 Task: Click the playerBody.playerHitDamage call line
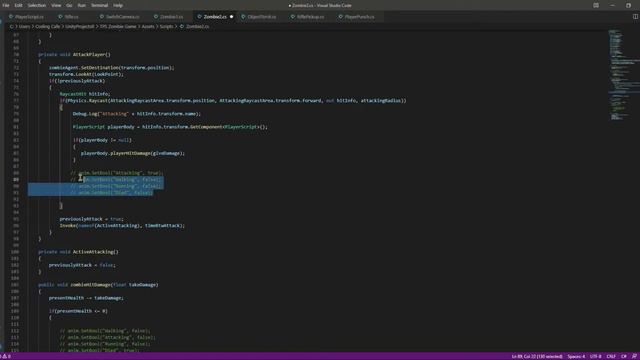133,153
